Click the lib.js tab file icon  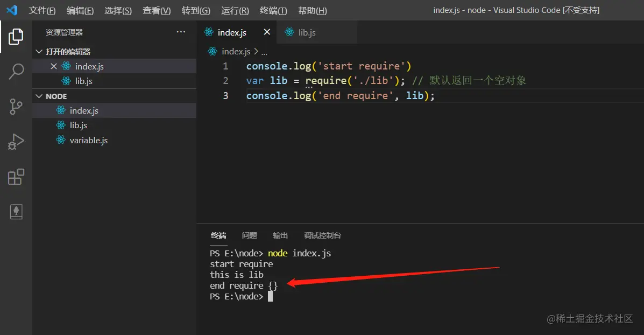pyautogui.click(x=289, y=32)
